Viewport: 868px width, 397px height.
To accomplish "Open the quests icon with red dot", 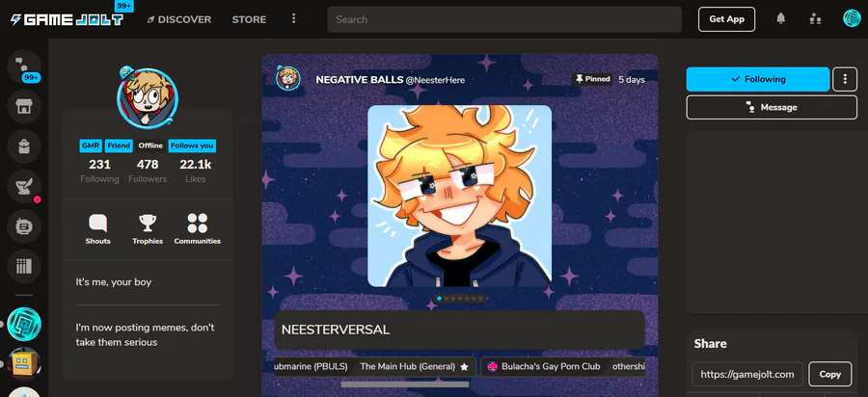I will [x=24, y=187].
